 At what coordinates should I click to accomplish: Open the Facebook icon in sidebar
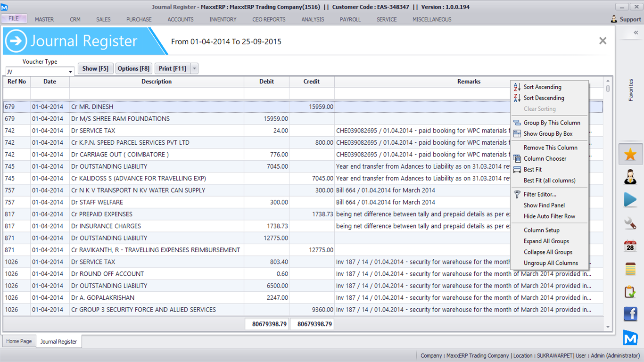(x=630, y=314)
